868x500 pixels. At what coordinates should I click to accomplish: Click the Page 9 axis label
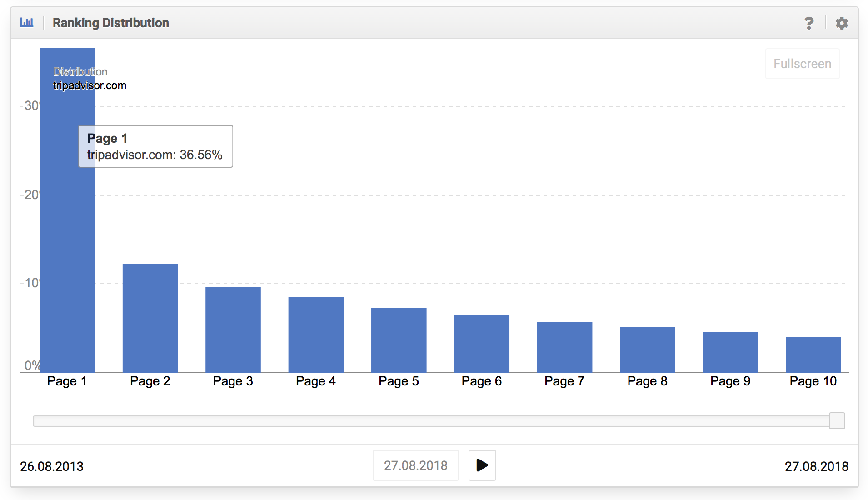point(730,381)
